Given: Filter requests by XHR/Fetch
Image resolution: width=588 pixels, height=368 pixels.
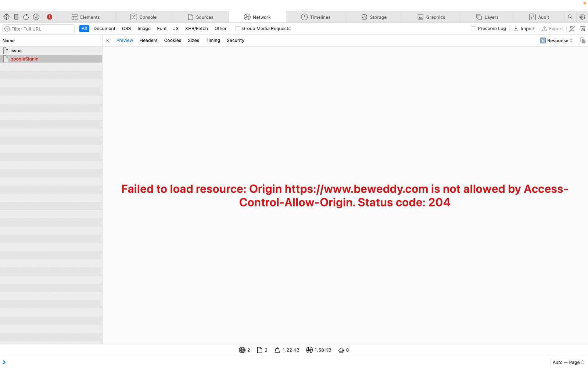Looking at the screenshot, I should 197,29.
